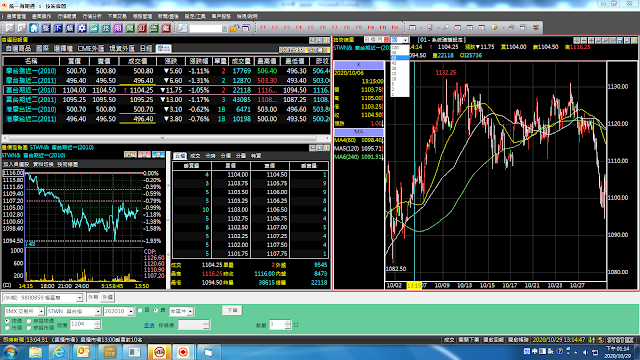Image resolution: width=640 pixels, height=360 pixels.
Task: Click the limit price stepper arrows
Action: coord(98,324)
